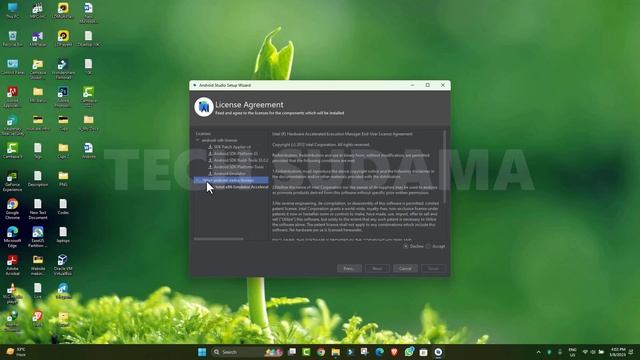The width and height of the screenshot is (640, 360).
Task: Open the weather widget on taskbar
Action: (16, 352)
